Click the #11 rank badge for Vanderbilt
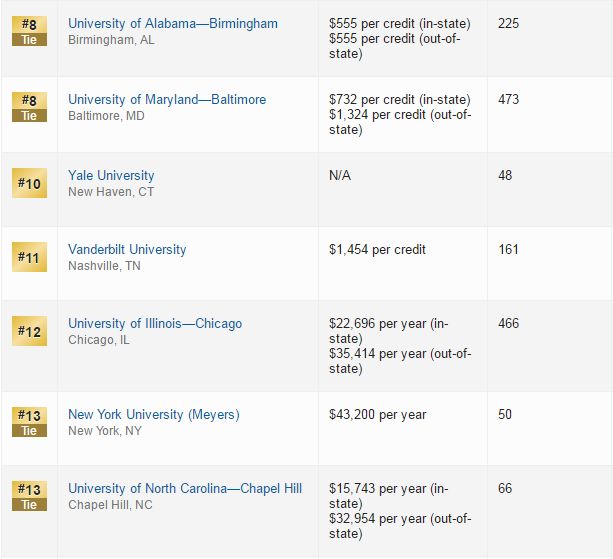The width and height of the screenshot is (613, 559). point(29,257)
